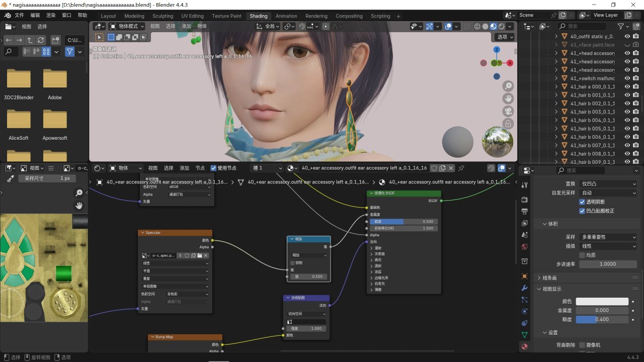Unlink the Specular image texture

coord(205,255)
